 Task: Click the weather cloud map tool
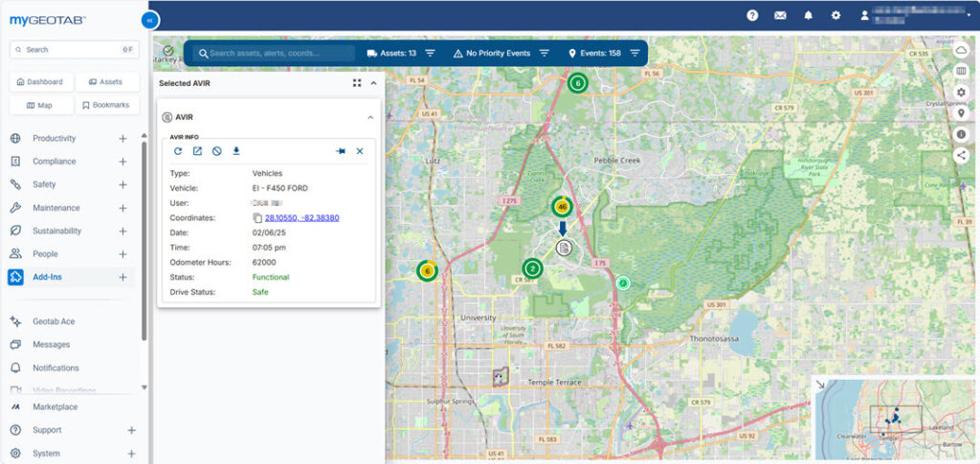[961, 51]
